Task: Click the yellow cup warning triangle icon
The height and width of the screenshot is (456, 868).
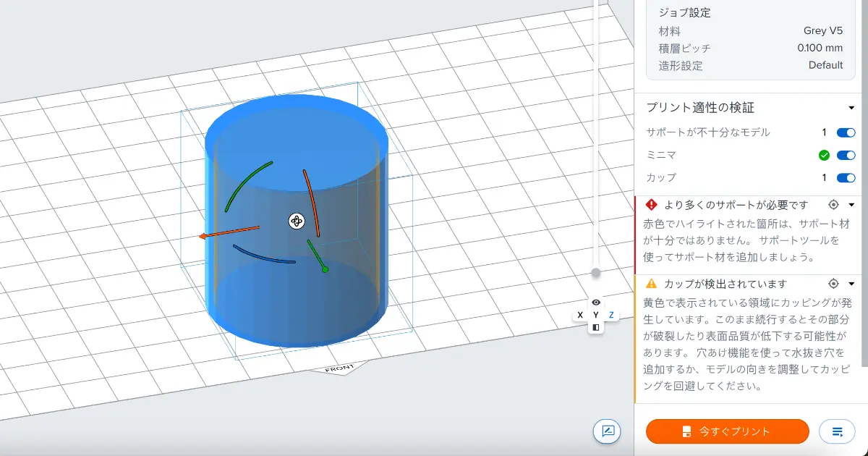Action: point(652,284)
